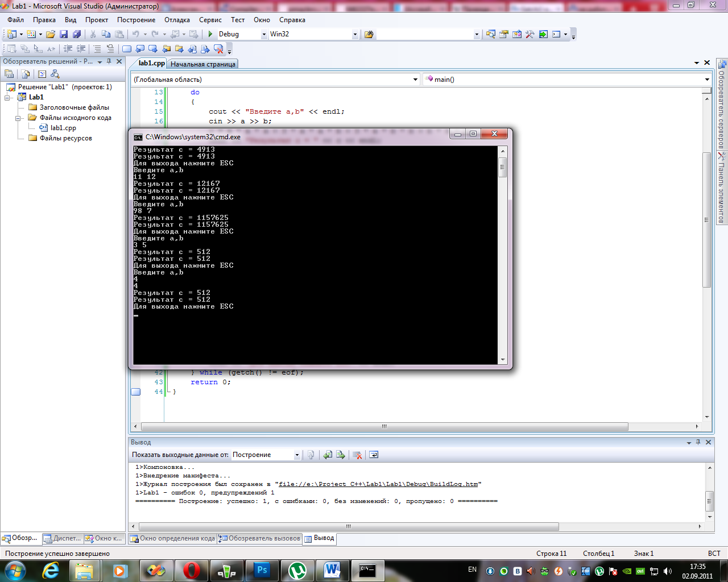The width and height of the screenshot is (728, 582).
Task: Click the Output panel horizontal scrollbar
Action: point(349,526)
